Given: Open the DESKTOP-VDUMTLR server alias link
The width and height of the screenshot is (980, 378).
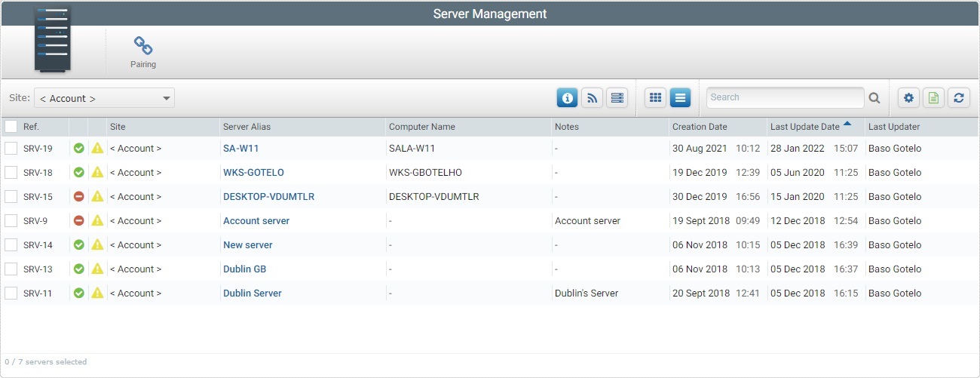Looking at the screenshot, I should [268, 197].
